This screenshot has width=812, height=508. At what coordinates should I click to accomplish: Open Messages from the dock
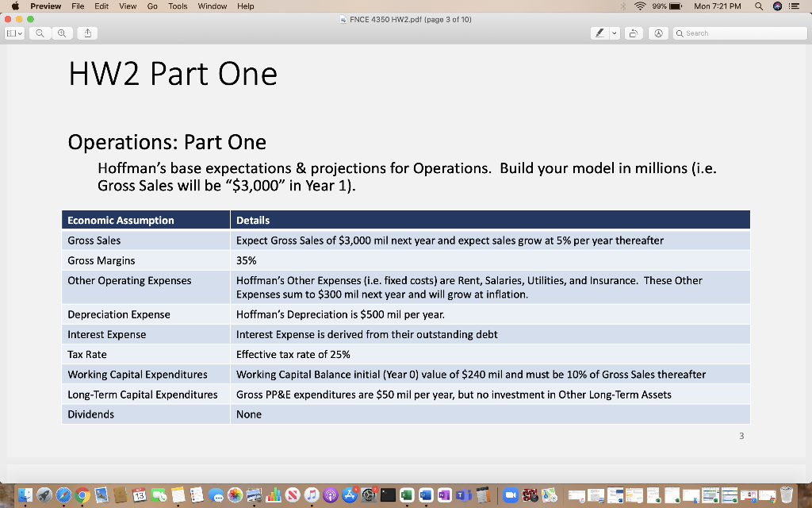(x=216, y=495)
